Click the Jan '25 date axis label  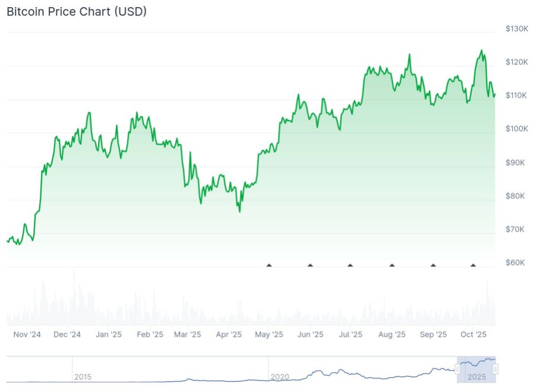pos(109,335)
